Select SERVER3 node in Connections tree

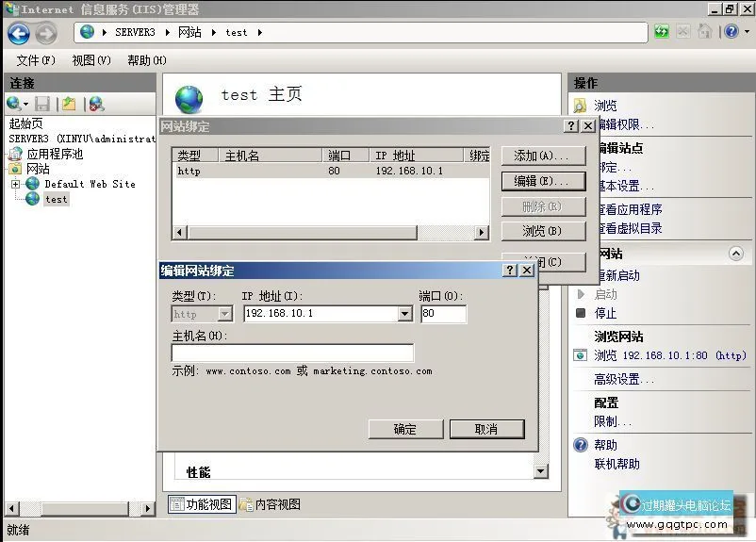tap(82, 139)
